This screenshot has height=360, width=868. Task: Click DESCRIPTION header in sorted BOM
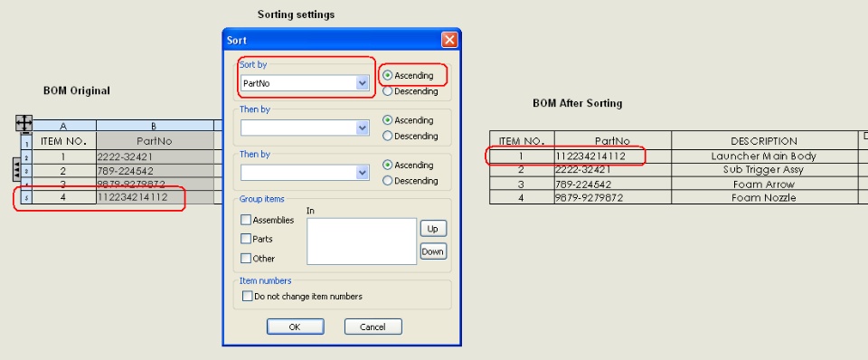(x=764, y=141)
